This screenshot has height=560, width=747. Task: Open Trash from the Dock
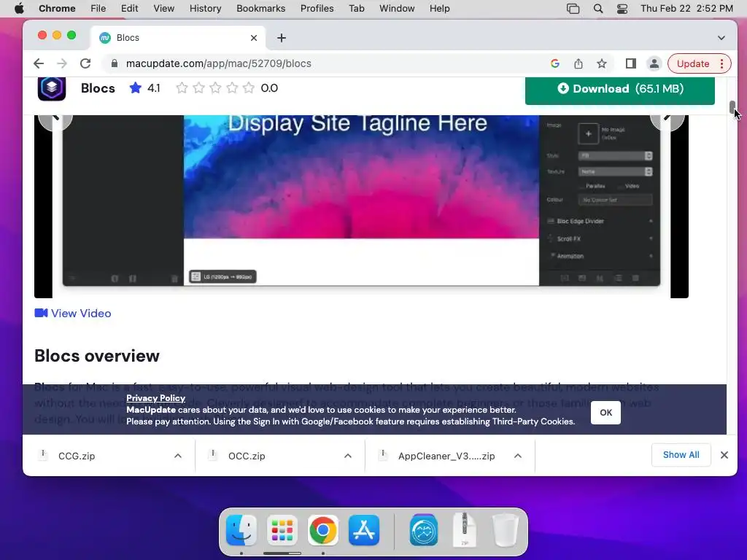tap(505, 530)
